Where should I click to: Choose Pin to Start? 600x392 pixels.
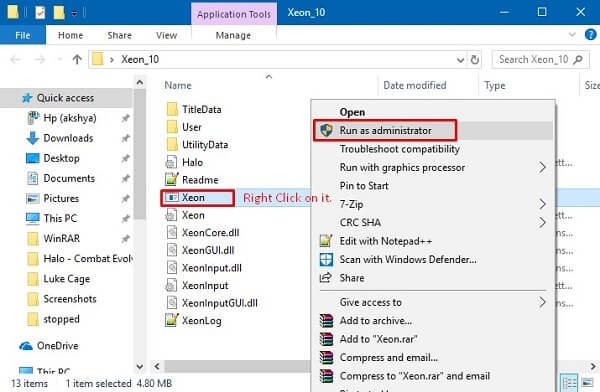pos(364,186)
